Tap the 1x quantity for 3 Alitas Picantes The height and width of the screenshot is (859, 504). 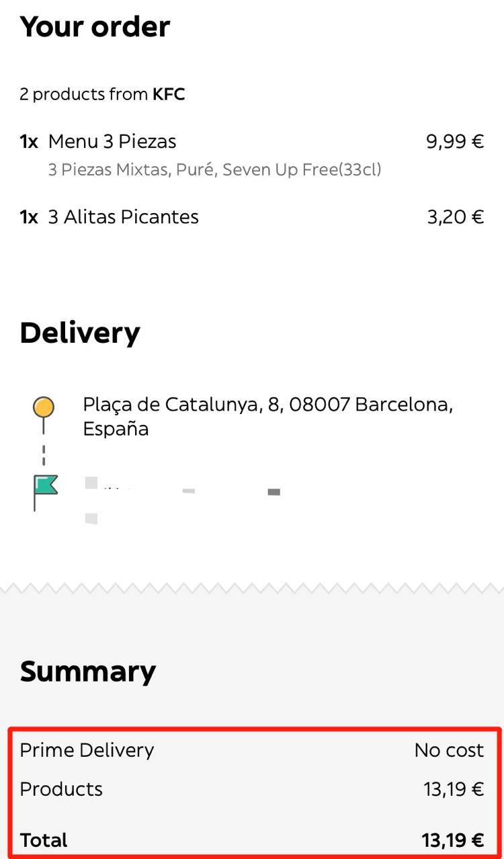coord(29,217)
